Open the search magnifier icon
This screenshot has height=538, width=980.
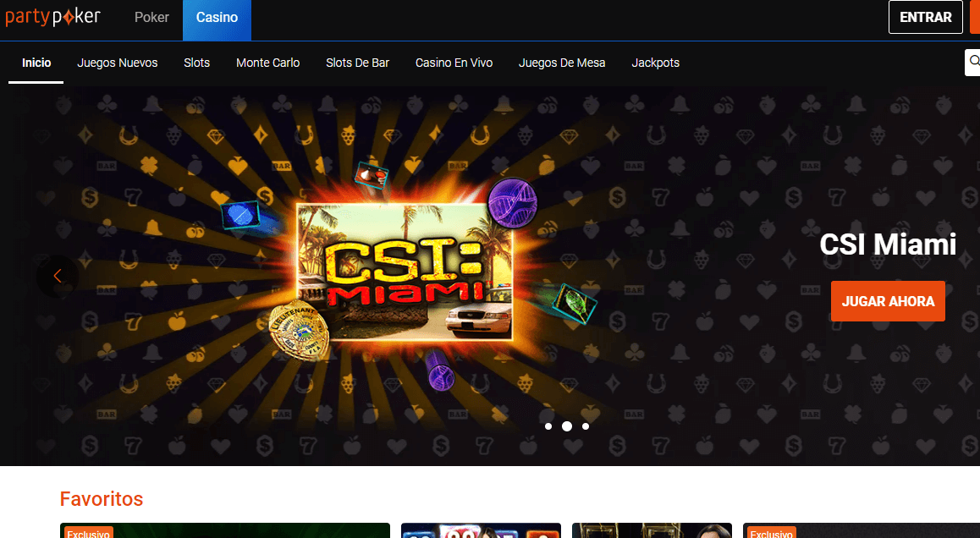point(973,63)
